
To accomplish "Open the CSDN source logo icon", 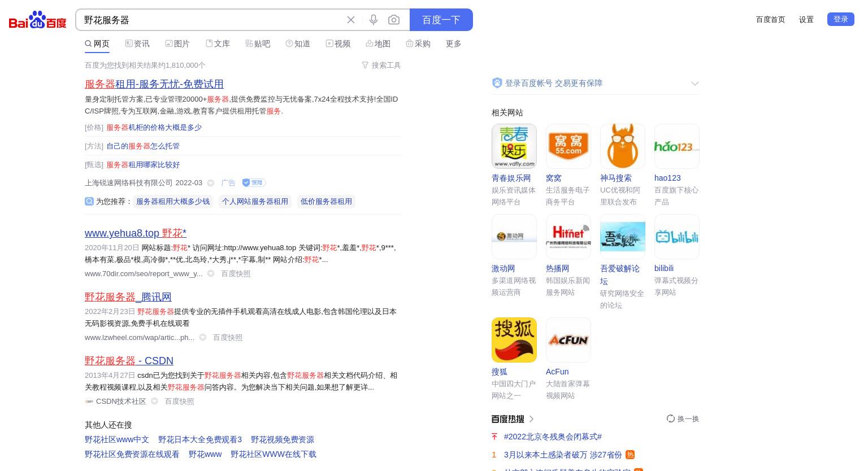I will tap(89, 402).
